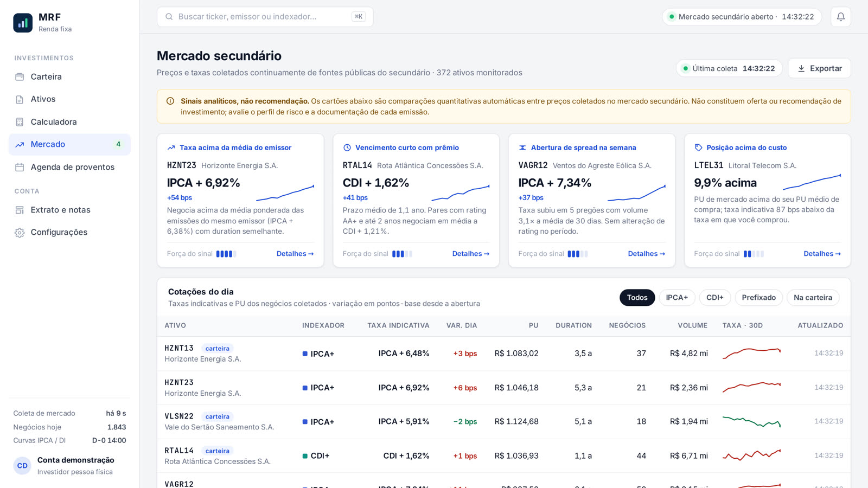Click the 30-day sparkline for VLSN22
Image resolution: width=868 pixels, height=488 pixels.
(751, 421)
